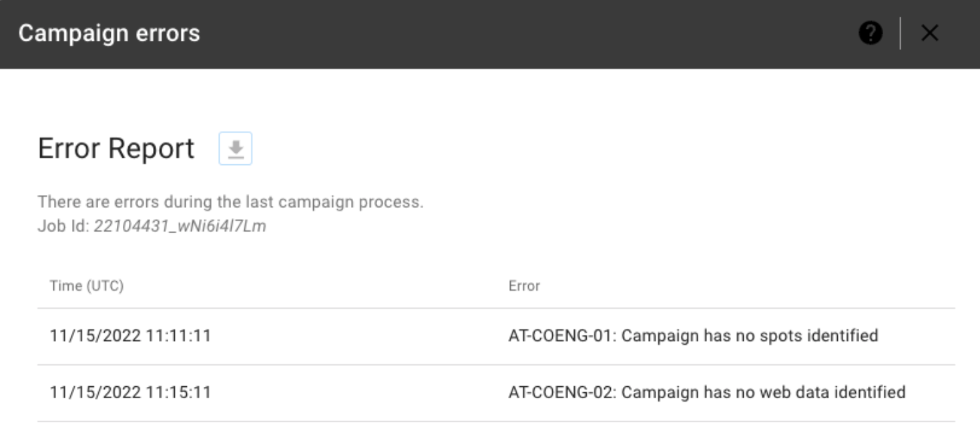Sort by the Time (UTC) column header

[87, 286]
